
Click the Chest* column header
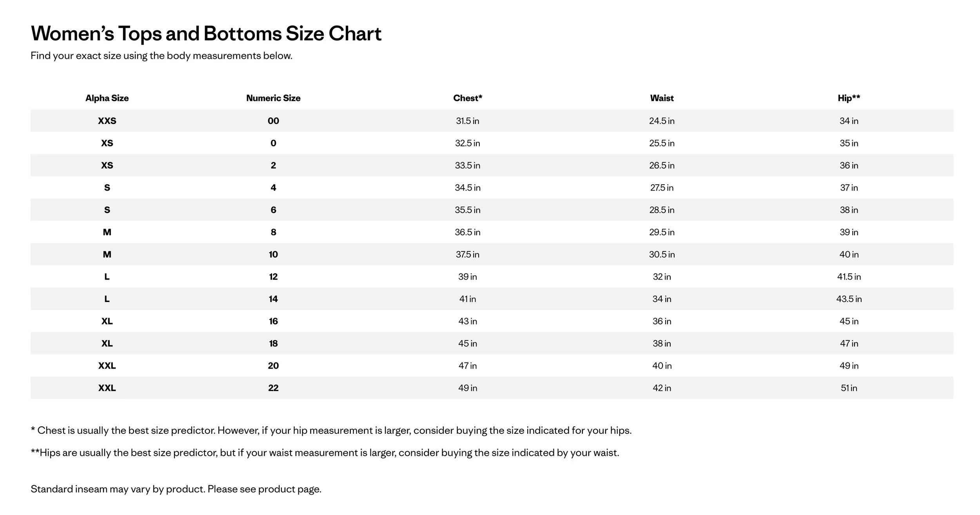point(468,98)
